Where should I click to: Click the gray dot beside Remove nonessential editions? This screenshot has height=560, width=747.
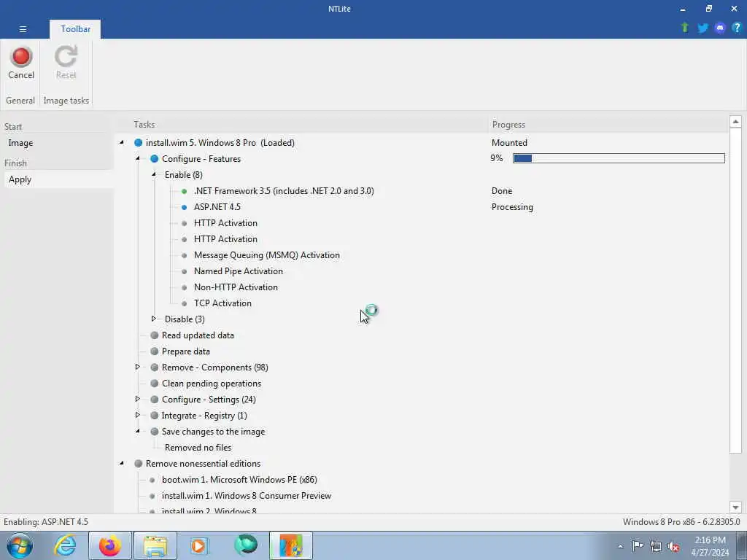pyautogui.click(x=138, y=464)
